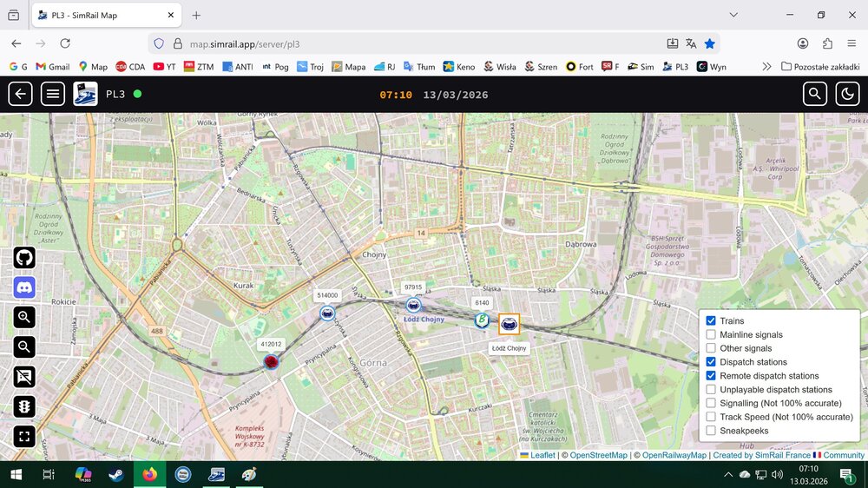The image size is (868, 488).
Task: Open the map search magnifier
Action: (x=814, y=94)
